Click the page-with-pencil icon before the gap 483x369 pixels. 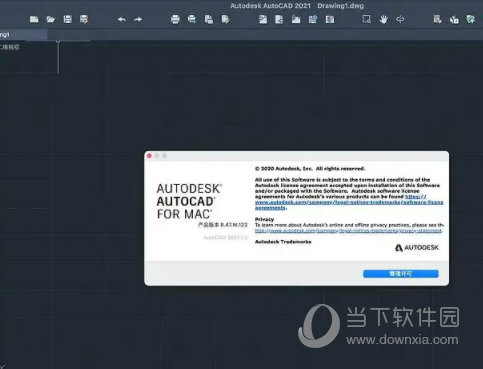pyautogui.click(x=225, y=19)
